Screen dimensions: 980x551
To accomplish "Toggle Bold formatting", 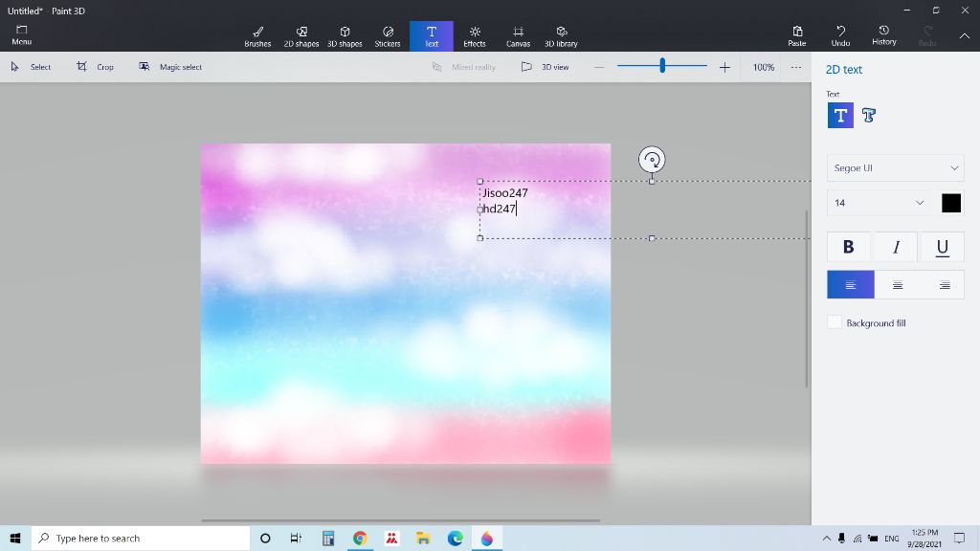I will click(848, 248).
